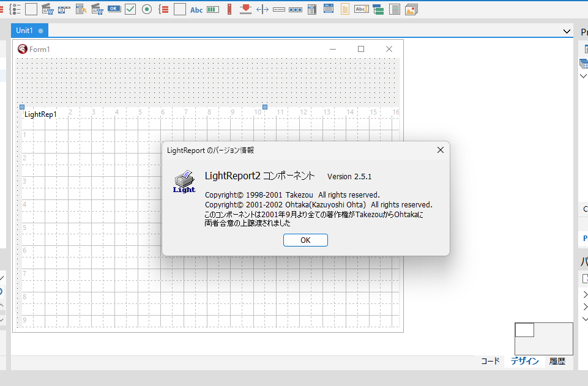This screenshot has height=386, width=588.
Task: Choose the gray lined list component icon
Action: pos(395,9)
